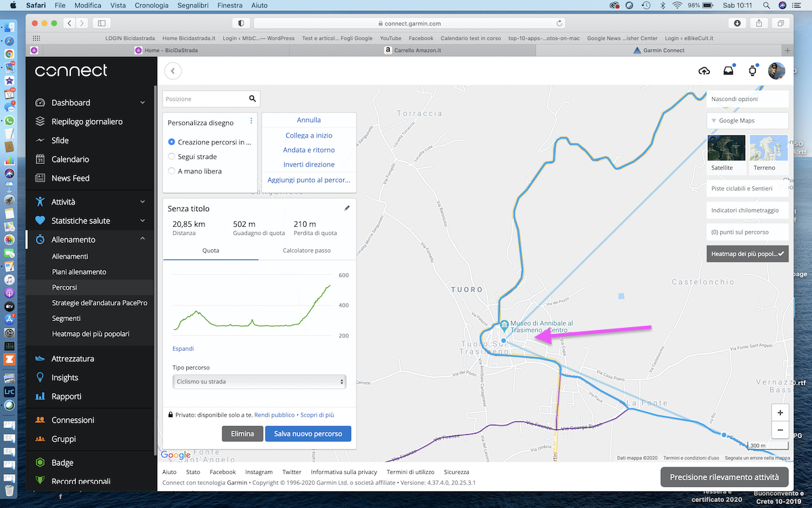
Task: Zoom in the map with plus button
Action: pyautogui.click(x=780, y=412)
